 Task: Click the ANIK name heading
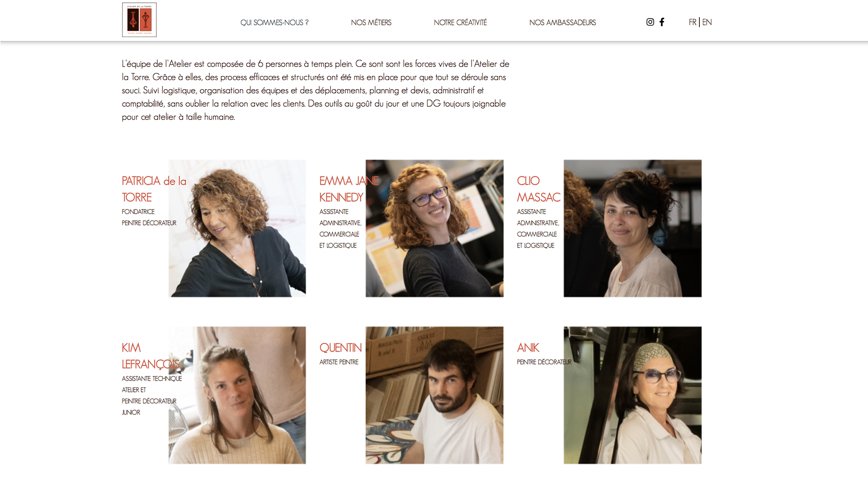(x=528, y=348)
